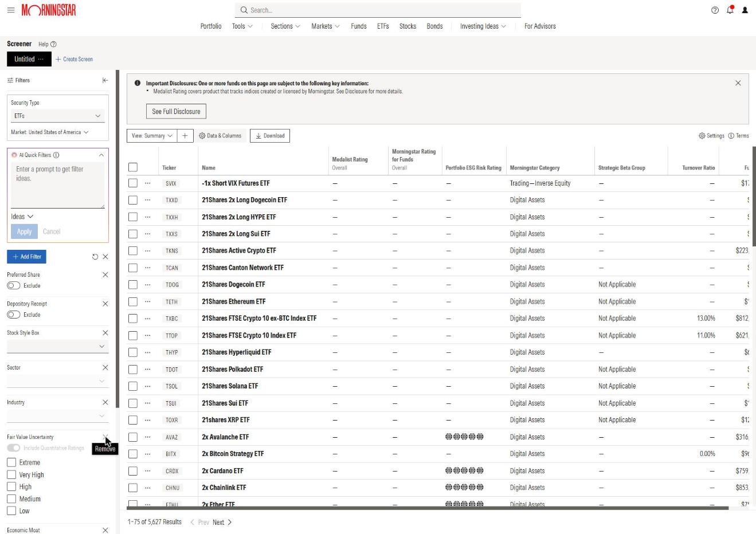Open the notifications bell
This screenshot has height=534, width=756.
coord(730,10)
